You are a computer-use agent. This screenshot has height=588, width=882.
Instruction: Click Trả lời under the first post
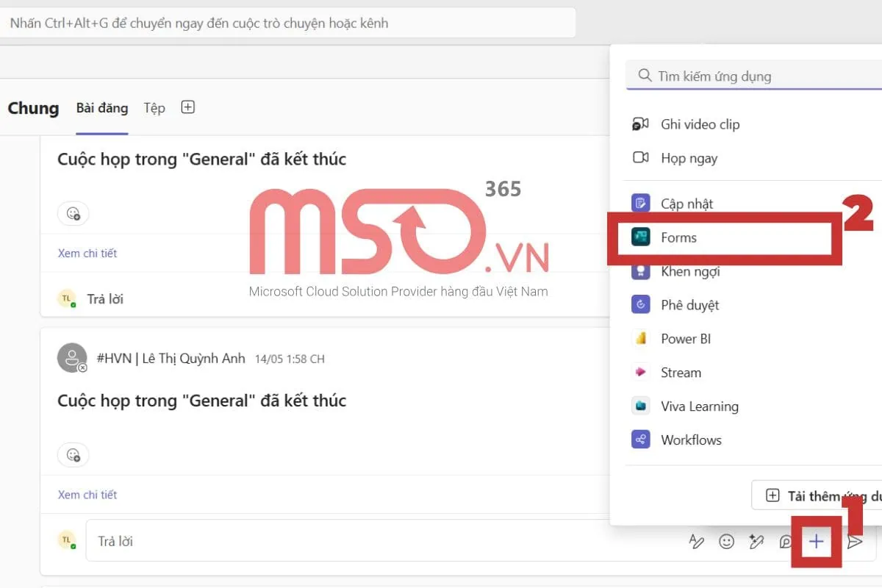(105, 299)
